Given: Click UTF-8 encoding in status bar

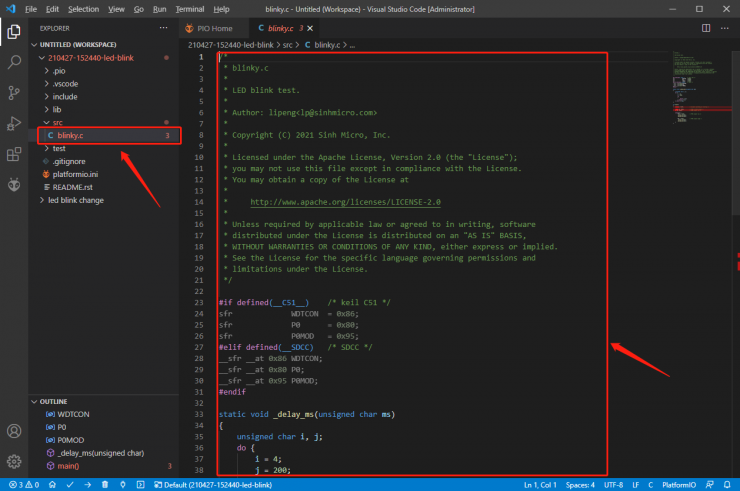Looking at the screenshot, I should coord(614,485).
